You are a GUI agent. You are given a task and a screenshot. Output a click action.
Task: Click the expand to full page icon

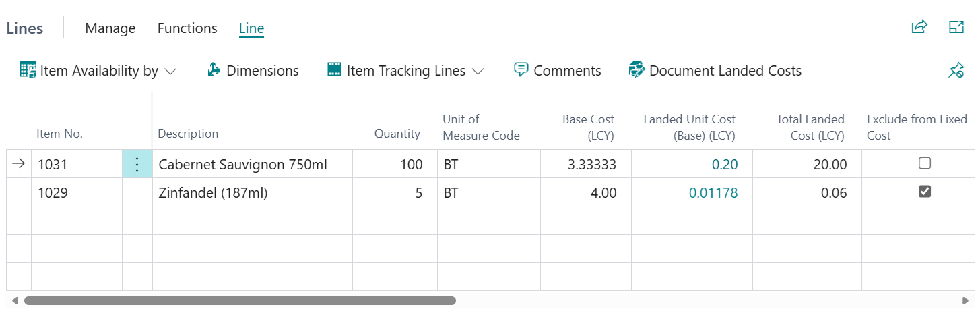point(956,27)
